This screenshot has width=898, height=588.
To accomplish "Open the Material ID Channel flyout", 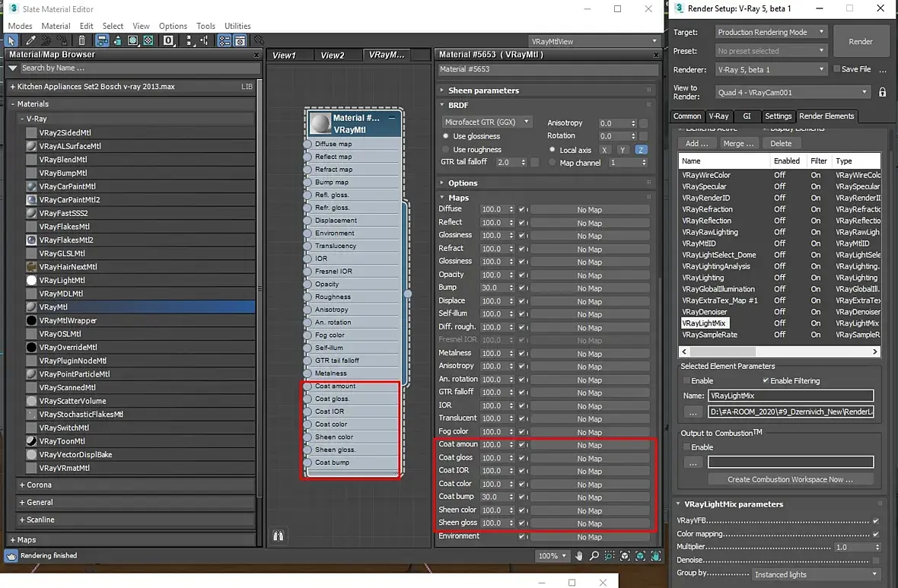I will click(169, 40).
